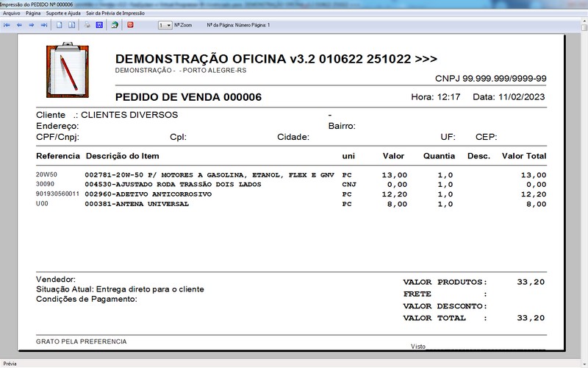Click the CLIENTES DIVERSOS client name
The image size is (588, 368).
click(129, 115)
